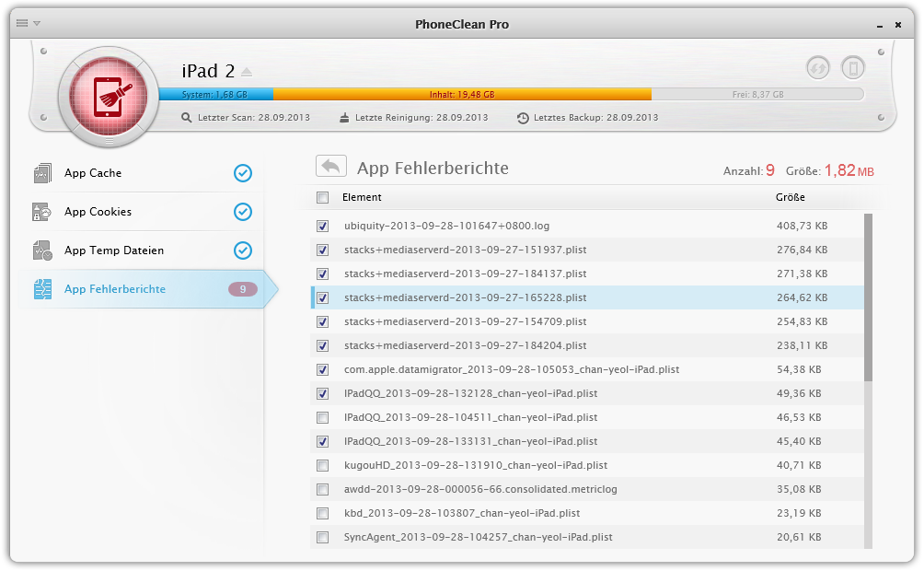Click the 54,38 KB size value
The image size is (924, 571).
click(x=799, y=370)
